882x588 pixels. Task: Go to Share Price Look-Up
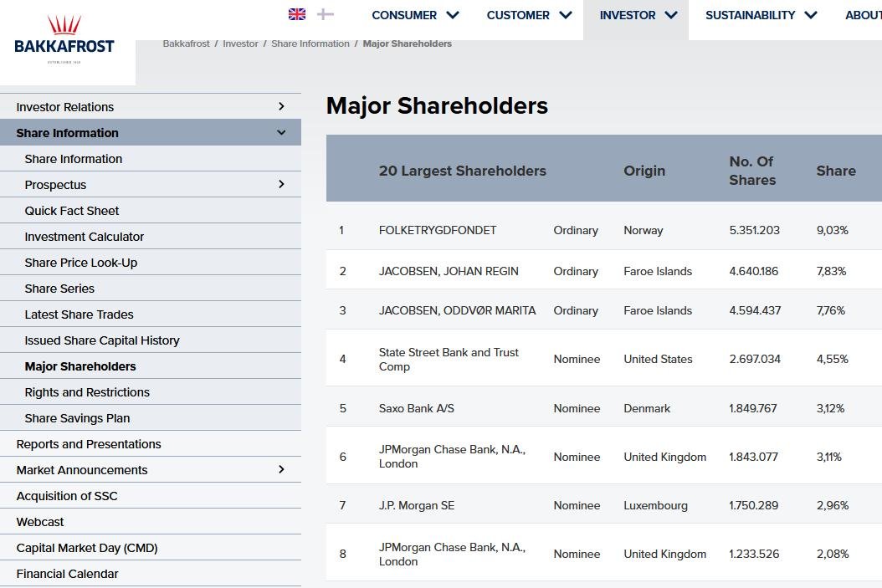81,263
